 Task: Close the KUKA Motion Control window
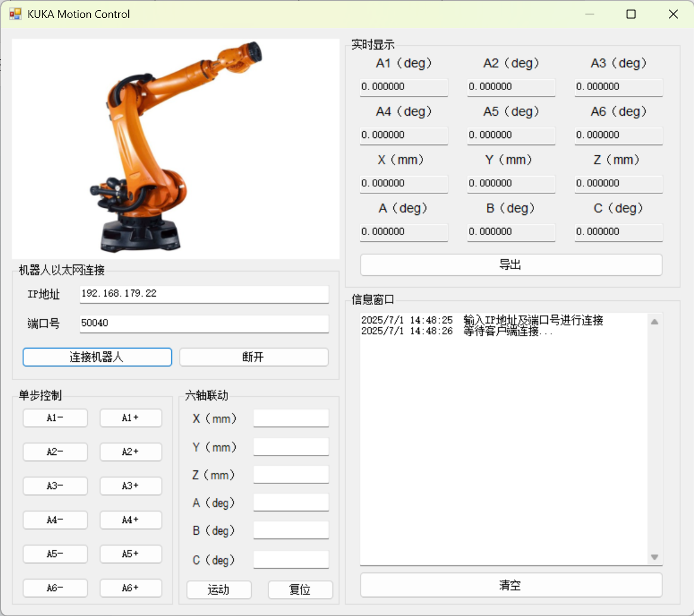(673, 14)
